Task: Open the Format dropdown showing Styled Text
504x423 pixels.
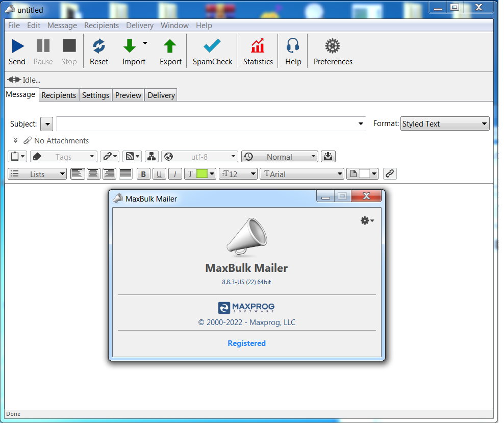Action: [444, 123]
